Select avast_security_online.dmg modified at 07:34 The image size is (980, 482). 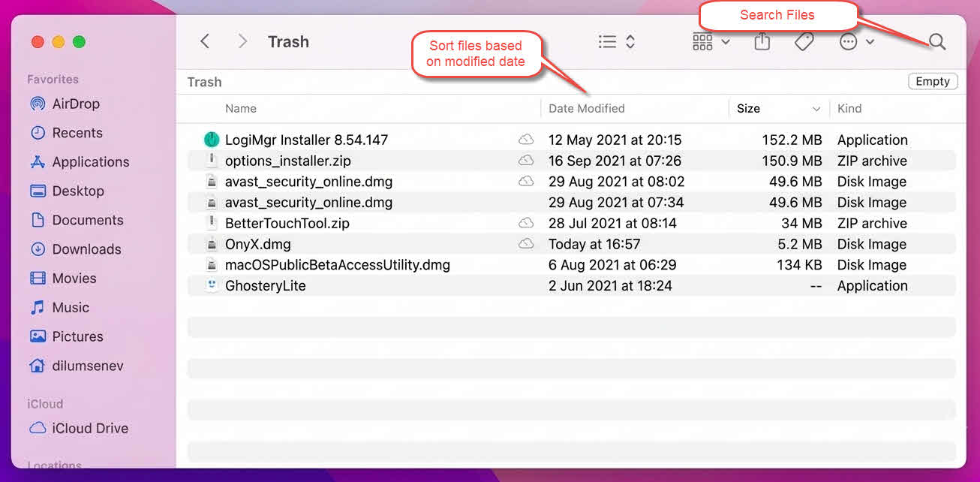click(308, 202)
